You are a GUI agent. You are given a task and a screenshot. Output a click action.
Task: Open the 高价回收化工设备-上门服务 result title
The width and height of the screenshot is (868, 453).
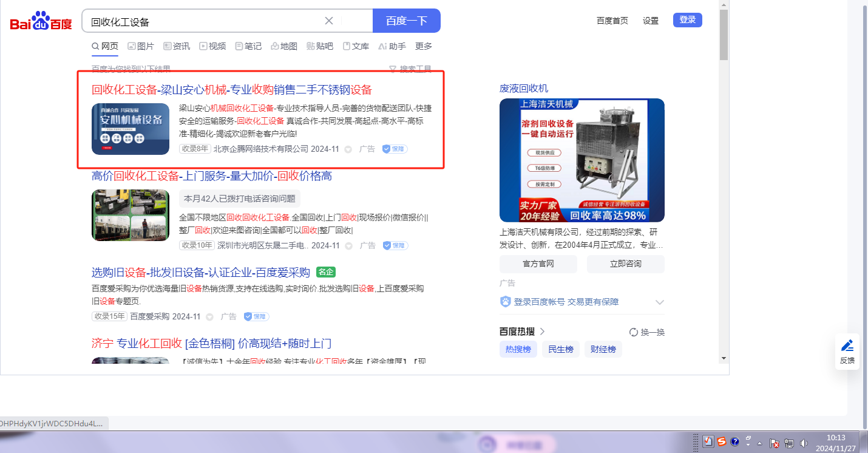pyautogui.click(x=212, y=176)
